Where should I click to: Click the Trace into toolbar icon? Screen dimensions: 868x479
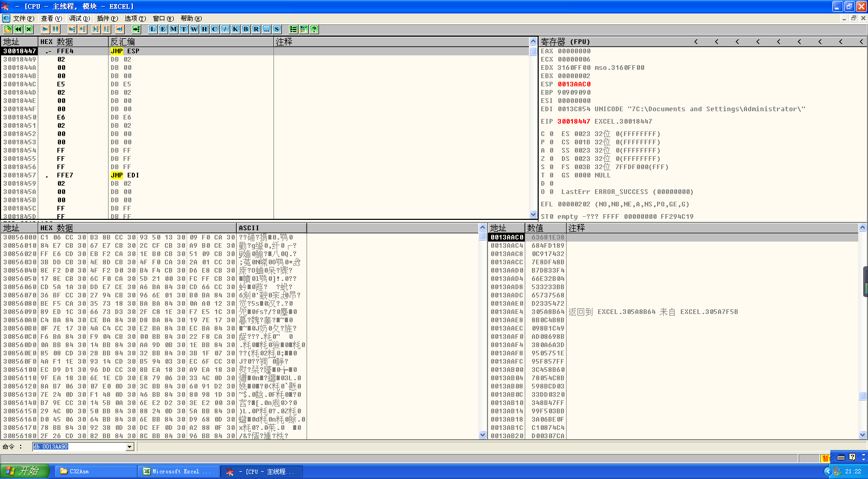coord(96,29)
